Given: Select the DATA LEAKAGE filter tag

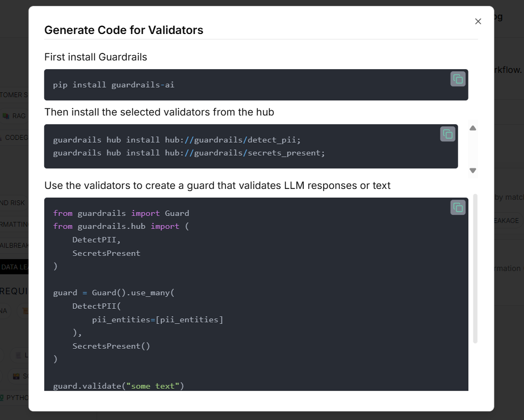Looking at the screenshot, I should 13,267.
